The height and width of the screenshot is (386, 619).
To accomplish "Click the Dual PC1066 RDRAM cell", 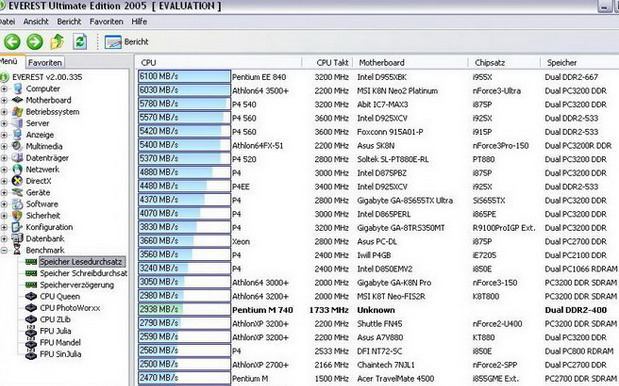I will click(581, 269).
